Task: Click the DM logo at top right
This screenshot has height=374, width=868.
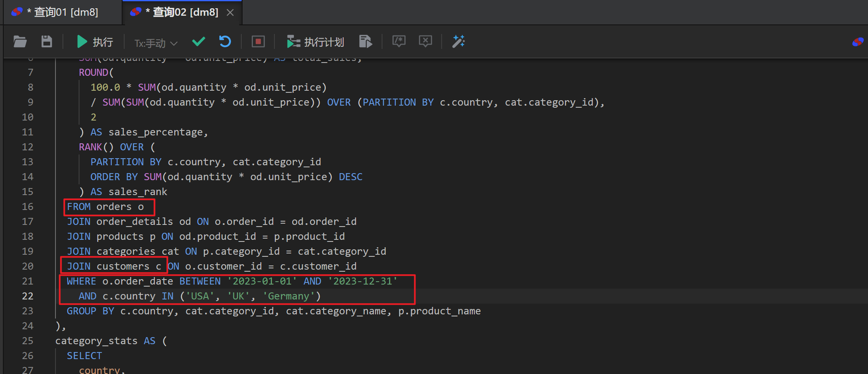Action: 858,41
